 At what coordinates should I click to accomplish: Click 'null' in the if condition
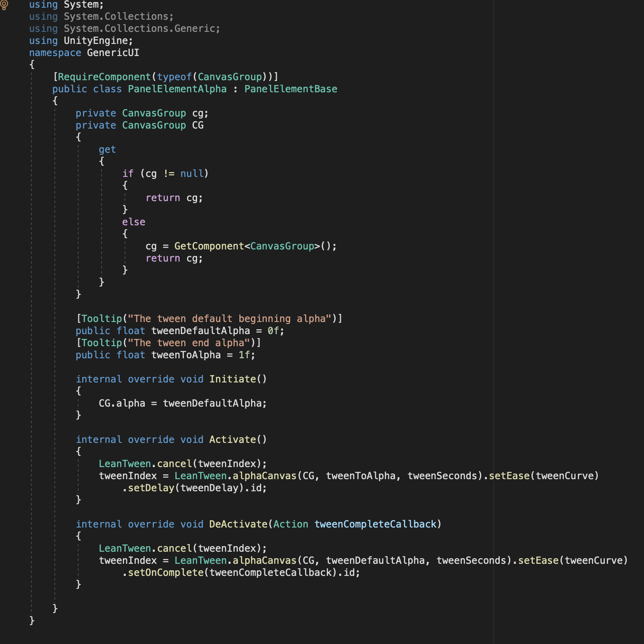[192, 174]
